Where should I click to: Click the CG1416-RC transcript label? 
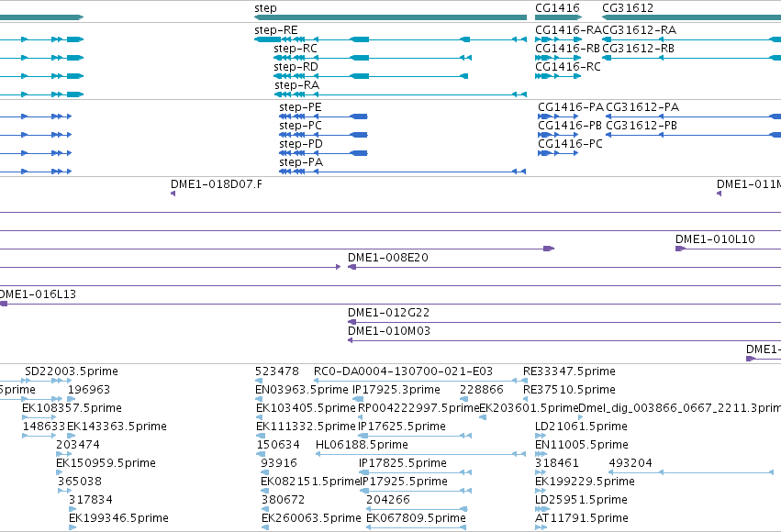point(568,67)
